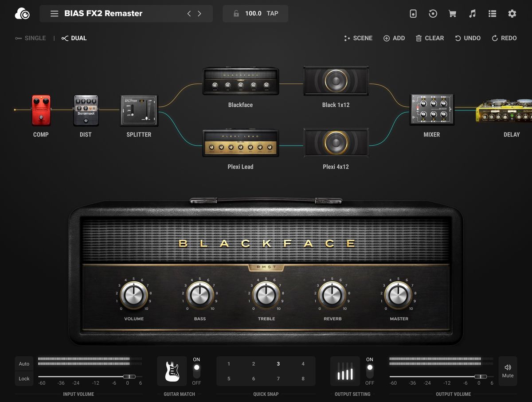Toggle input volume Lock
The height and width of the screenshot is (402, 532).
(24, 379)
